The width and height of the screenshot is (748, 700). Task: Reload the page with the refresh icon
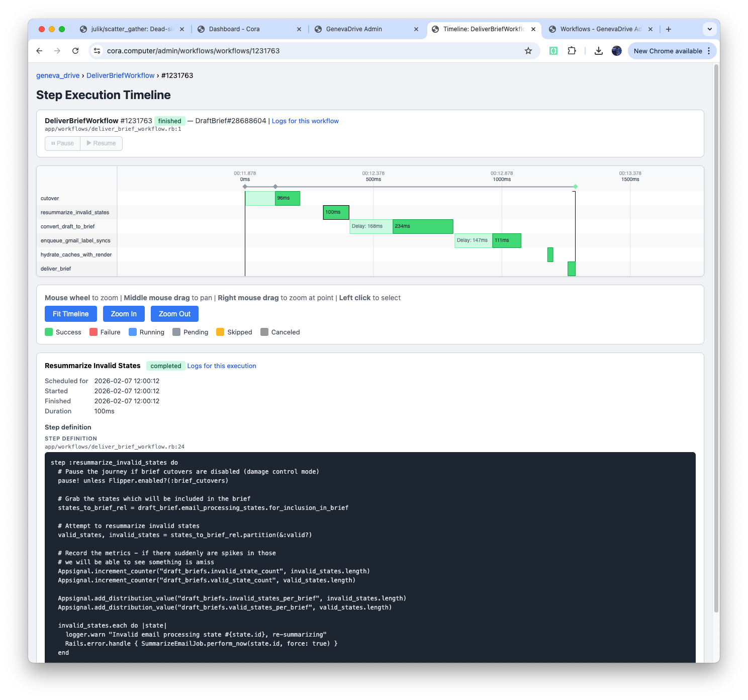[75, 51]
